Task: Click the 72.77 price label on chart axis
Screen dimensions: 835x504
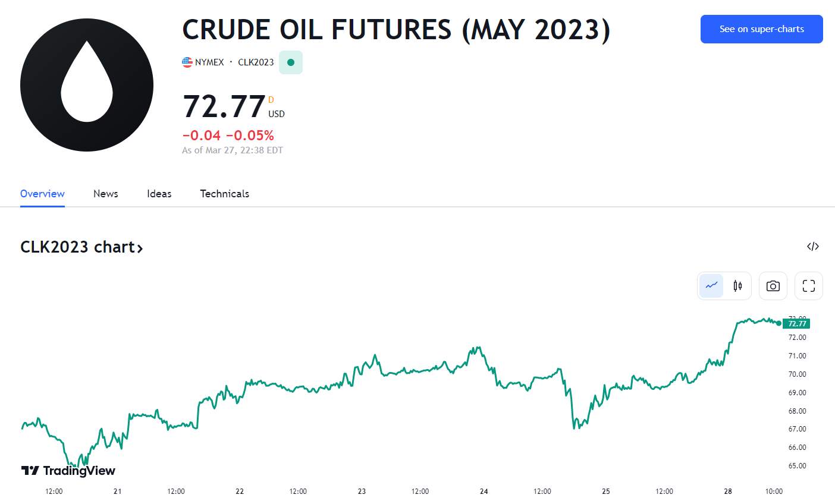Action: pos(797,324)
